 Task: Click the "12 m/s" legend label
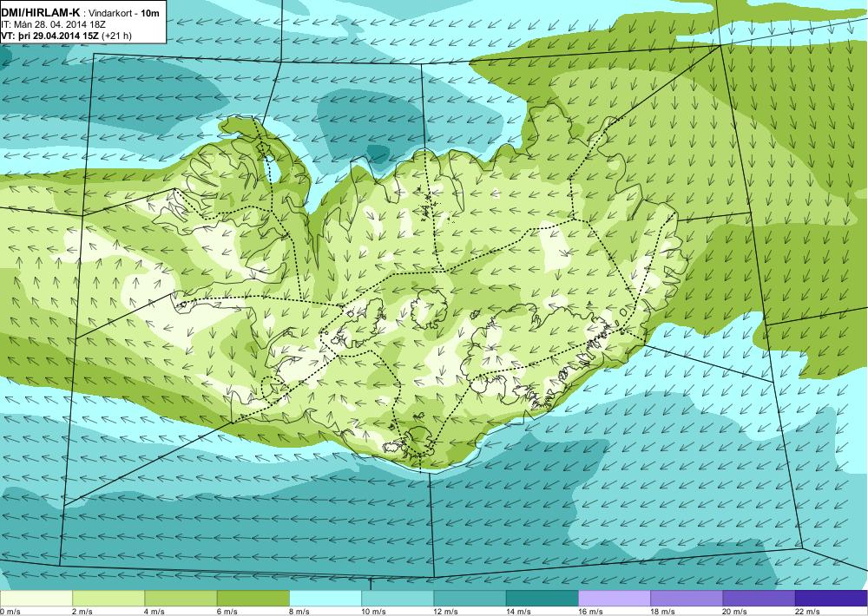click(446, 612)
